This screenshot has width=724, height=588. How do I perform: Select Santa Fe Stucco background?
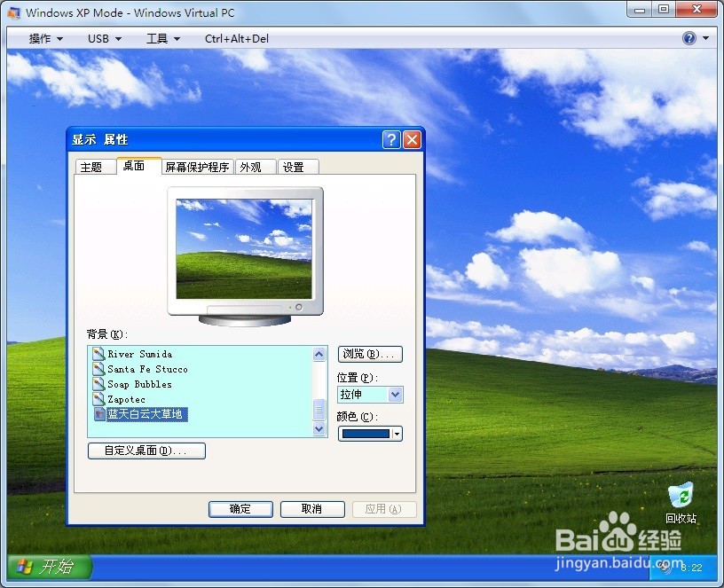pyautogui.click(x=148, y=369)
